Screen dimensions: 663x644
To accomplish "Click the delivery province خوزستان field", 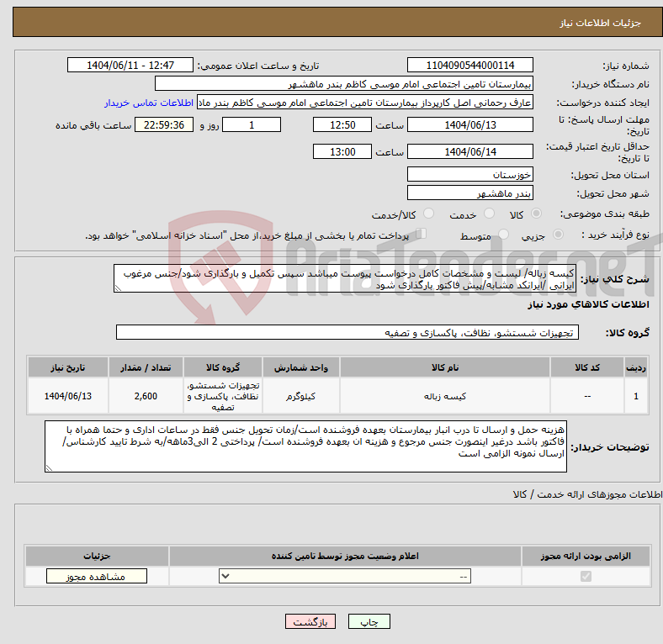I will pos(469,174).
